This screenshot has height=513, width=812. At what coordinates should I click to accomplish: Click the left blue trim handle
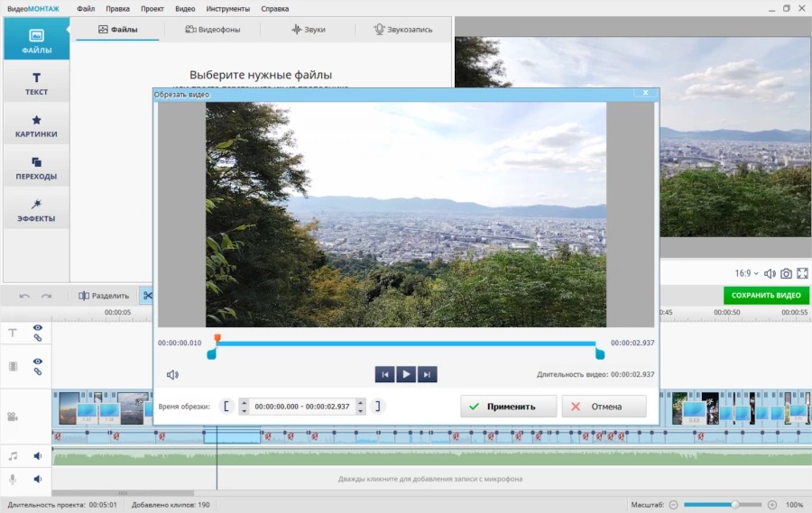coord(211,354)
